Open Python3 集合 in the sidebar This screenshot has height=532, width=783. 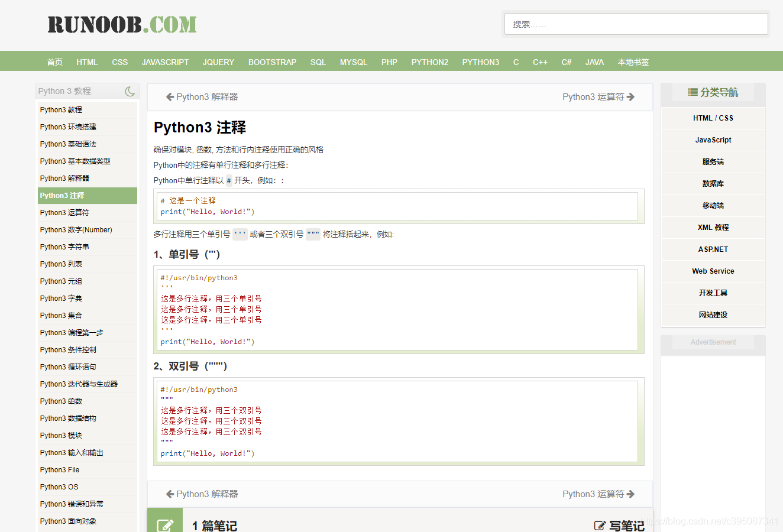(x=88, y=316)
